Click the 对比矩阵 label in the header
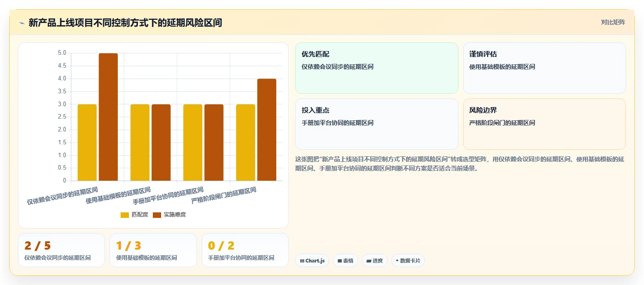This screenshot has width=644, height=285. coord(613,22)
